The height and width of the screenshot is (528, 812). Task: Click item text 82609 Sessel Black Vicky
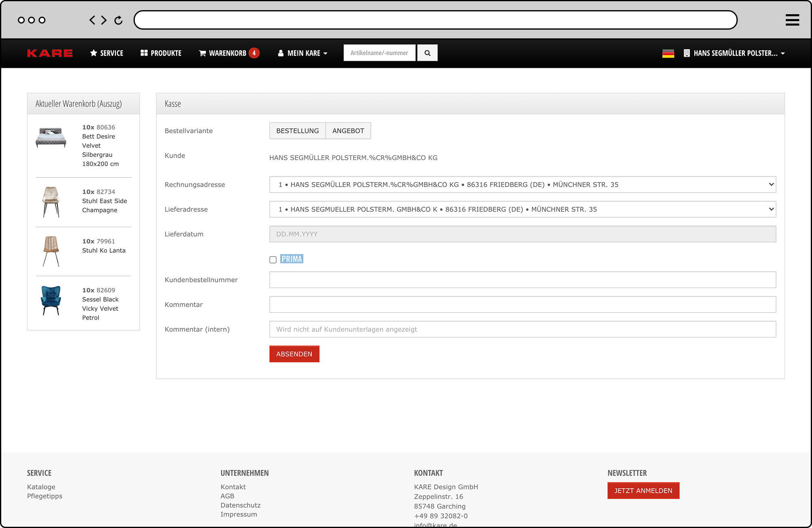pyautogui.click(x=100, y=304)
